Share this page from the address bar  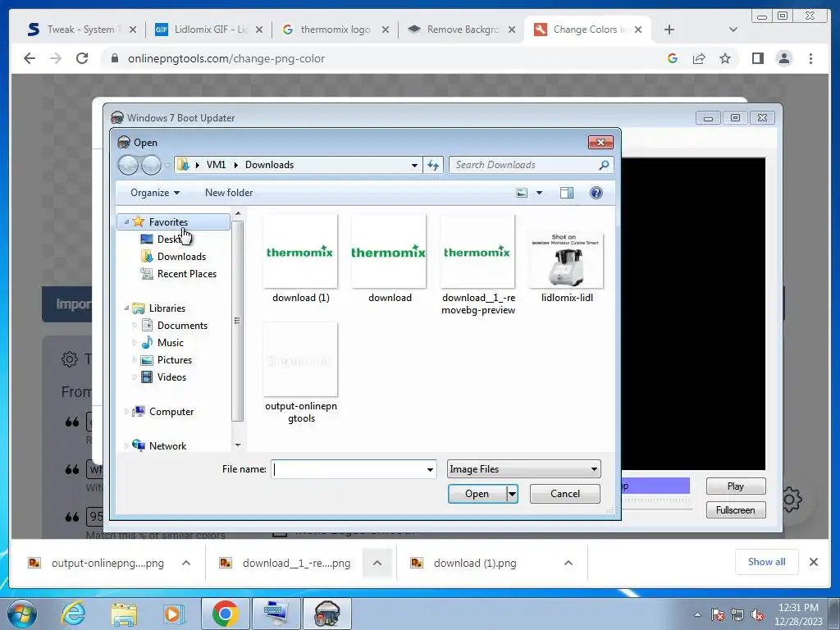699,58
